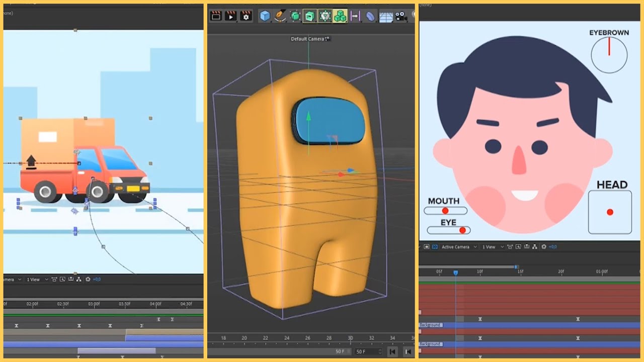Select the blue Bend deformer icon
Image resolution: width=644 pixels, height=362 pixels.
370,16
